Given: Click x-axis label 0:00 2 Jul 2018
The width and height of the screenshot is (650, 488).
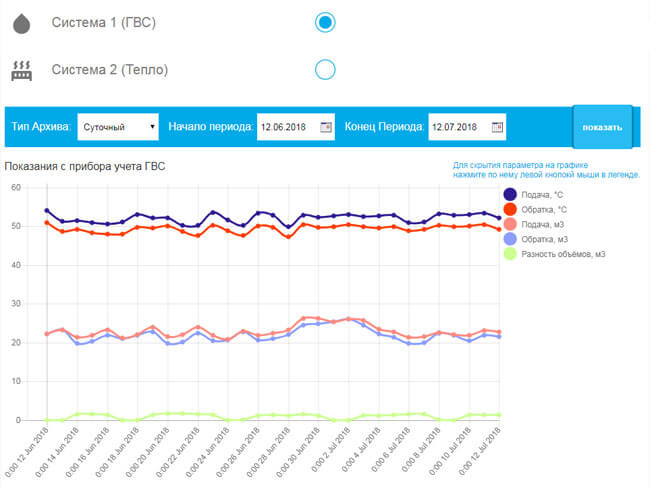Looking at the screenshot, I should point(330,450).
